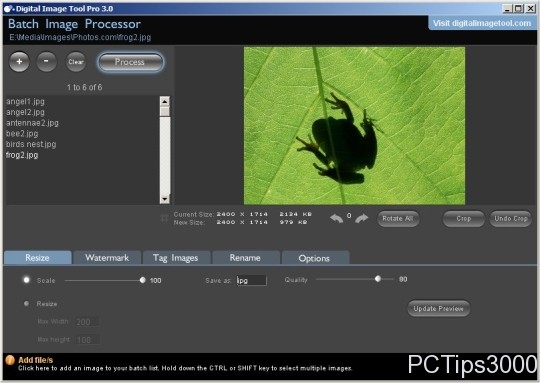Click the app icon in the title bar
Image resolution: width=540 pixels, height=383 pixels.
click(8, 9)
